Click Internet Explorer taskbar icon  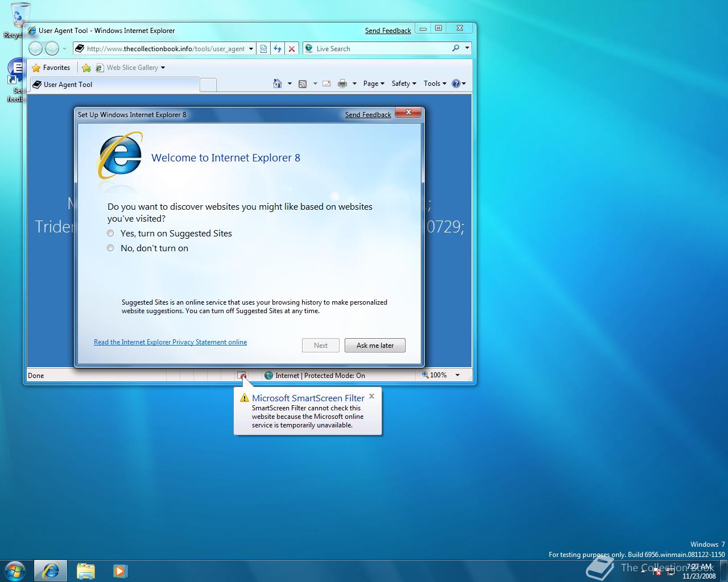[x=51, y=571]
